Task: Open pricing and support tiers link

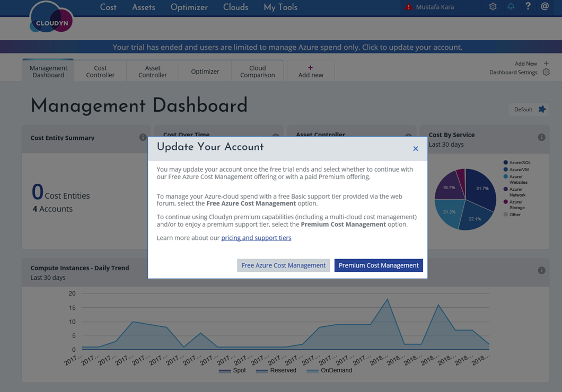Action: 256,238
